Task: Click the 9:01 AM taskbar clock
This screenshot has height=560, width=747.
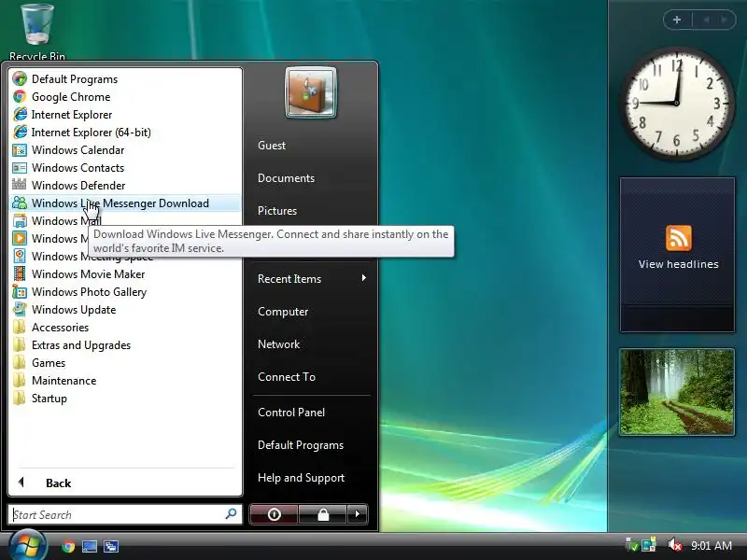Action: click(x=712, y=545)
